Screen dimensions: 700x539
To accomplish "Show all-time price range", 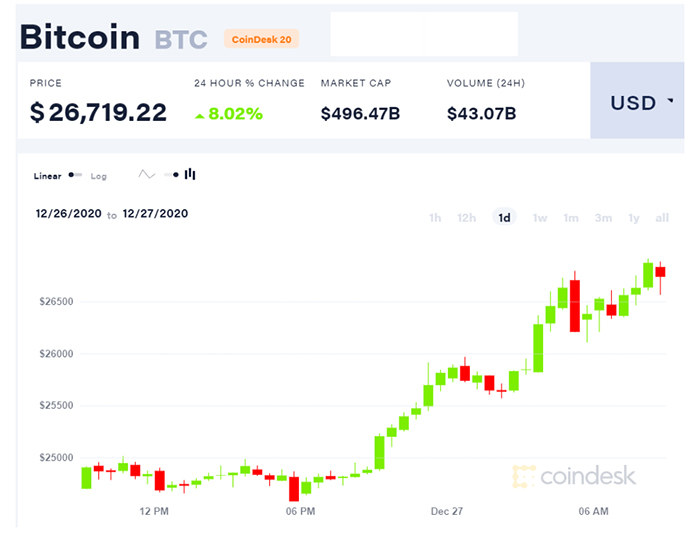I will [x=662, y=218].
